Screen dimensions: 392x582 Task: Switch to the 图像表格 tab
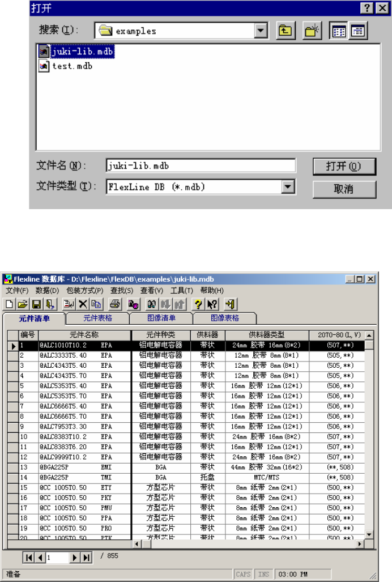point(225,318)
